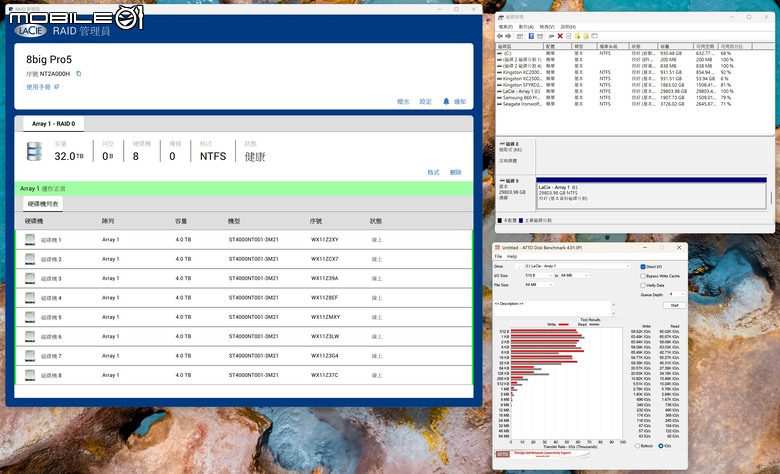Image resolution: width=780 pixels, height=474 pixels.
Task: Open the Queue Depth dropdown in ATTO
Action: [x=677, y=294]
